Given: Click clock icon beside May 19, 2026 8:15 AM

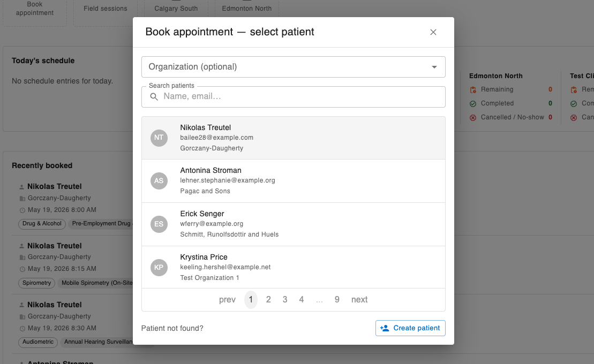Looking at the screenshot, I should [22, 269].
